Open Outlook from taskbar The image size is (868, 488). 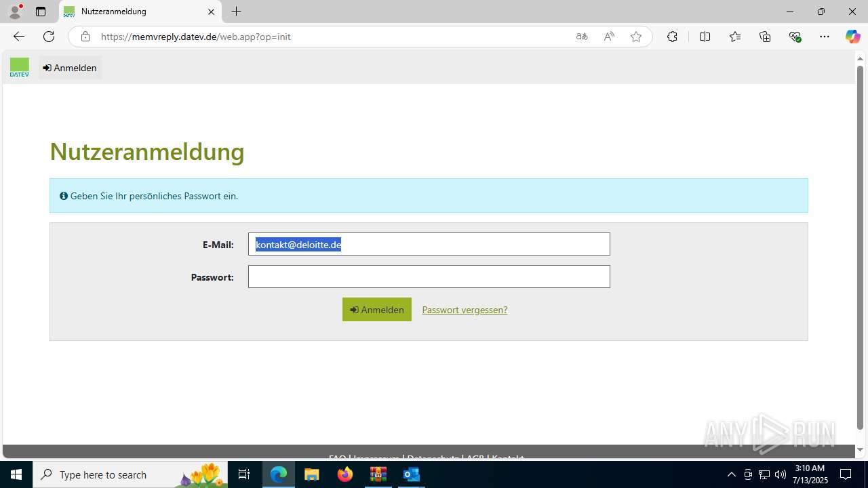tap(411, 474)
